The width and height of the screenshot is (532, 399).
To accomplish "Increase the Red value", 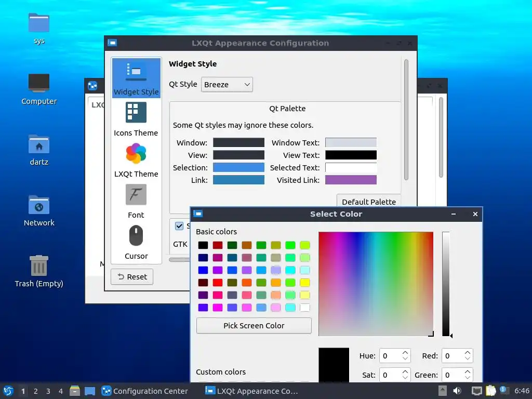I will point(468,353).
